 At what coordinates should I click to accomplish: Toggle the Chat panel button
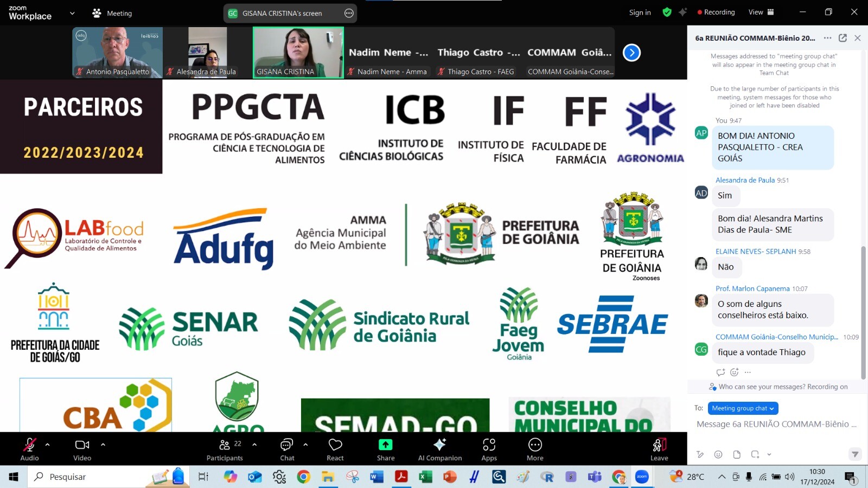click(x=287, y=450)
